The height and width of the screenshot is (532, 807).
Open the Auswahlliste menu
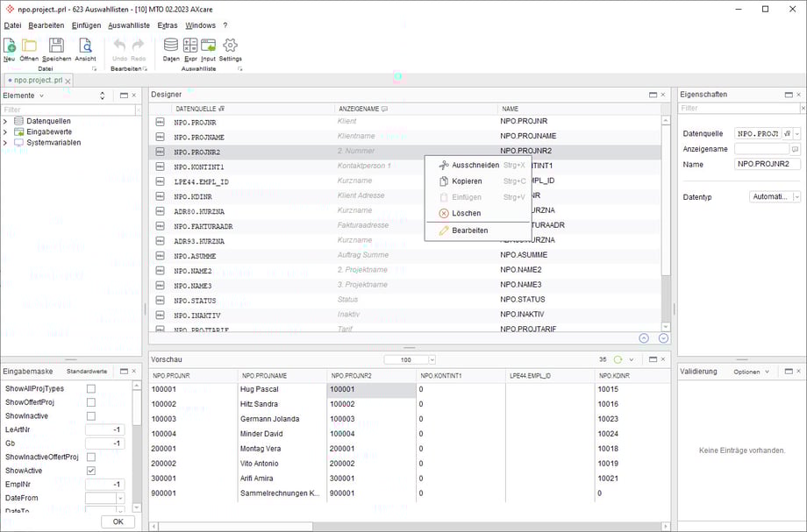point(129,25)
